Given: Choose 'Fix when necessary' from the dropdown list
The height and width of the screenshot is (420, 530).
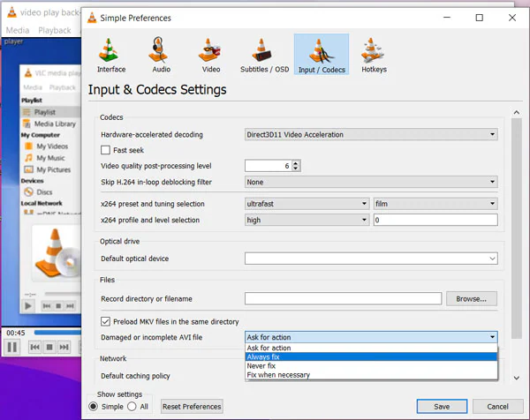Looking at the screenshot, I should click(x=371, y=375).
